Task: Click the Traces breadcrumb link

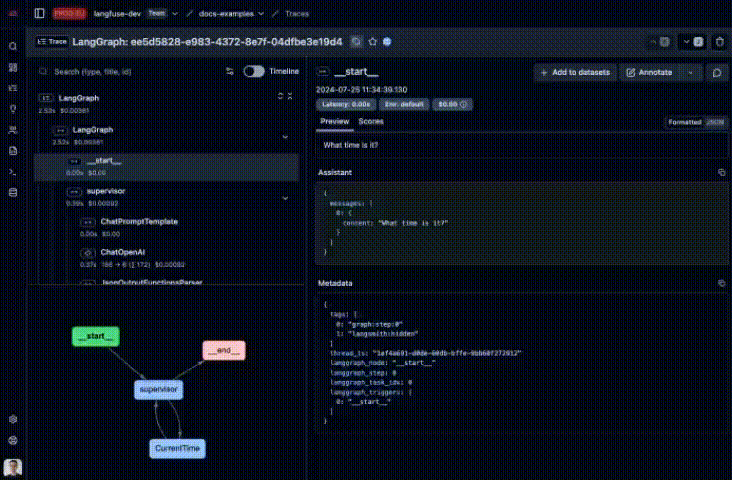Action: pyautogui.click(x=297, y=14)
